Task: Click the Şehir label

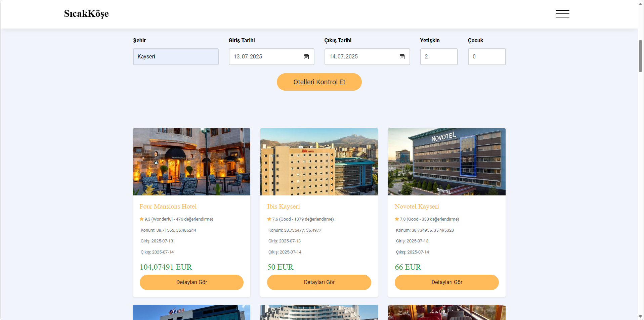Action: pos(139,40)
